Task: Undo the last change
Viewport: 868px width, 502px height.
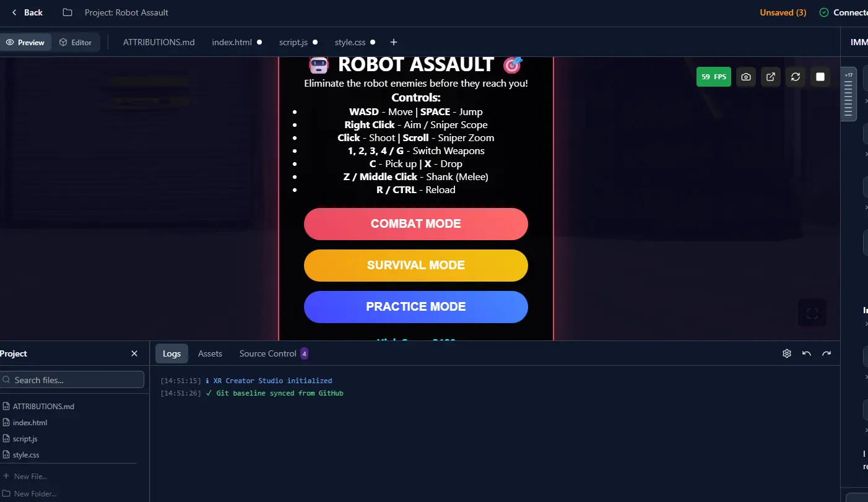Action: point(807,353)
